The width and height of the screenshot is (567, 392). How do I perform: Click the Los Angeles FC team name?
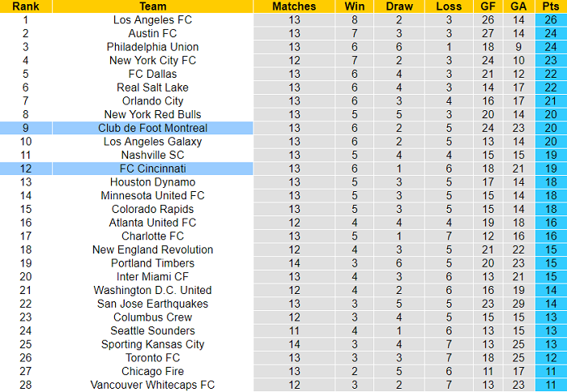tap(152, 19)
